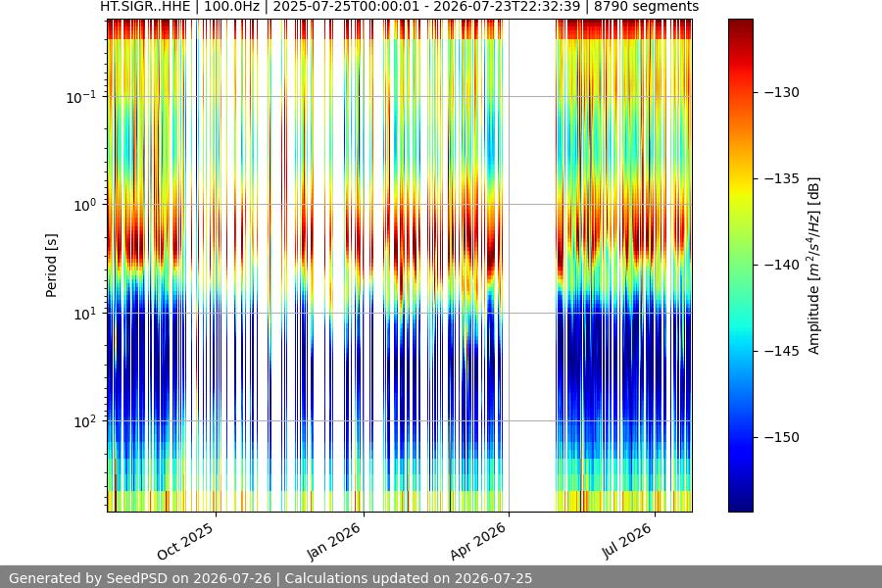Click the 10⁻¹ period tick label
Screen dimensions: 882x588
point(80,97)
